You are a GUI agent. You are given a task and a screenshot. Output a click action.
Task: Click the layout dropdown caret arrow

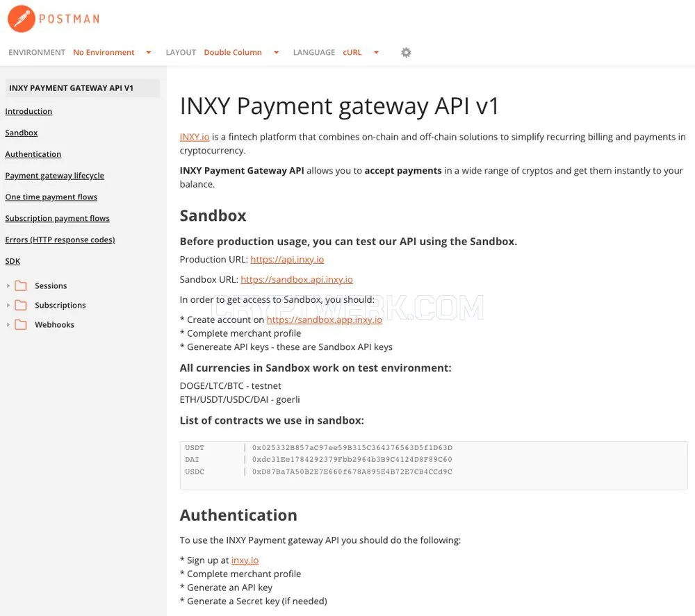point(276,52)
